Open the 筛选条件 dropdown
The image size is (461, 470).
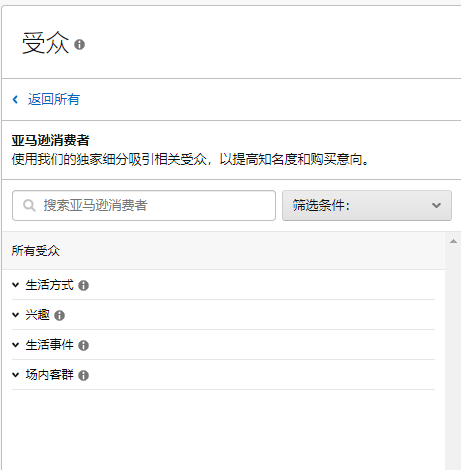367,205
